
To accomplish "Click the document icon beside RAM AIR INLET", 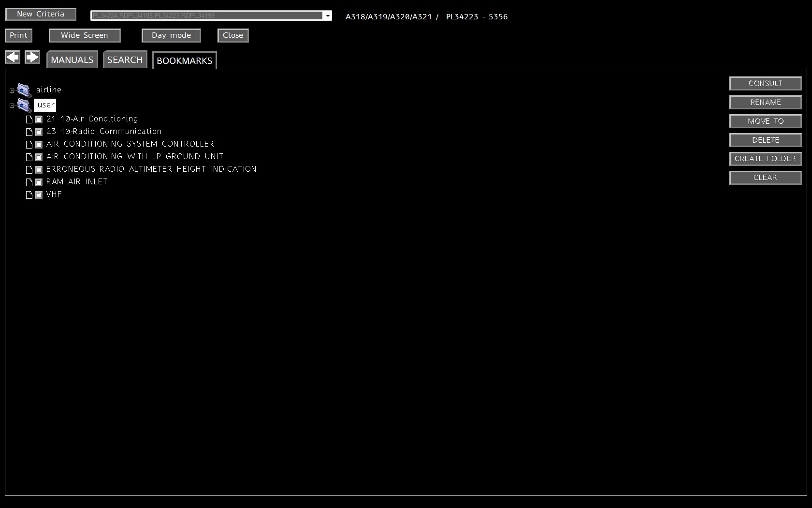I will (x=29, y=182).
